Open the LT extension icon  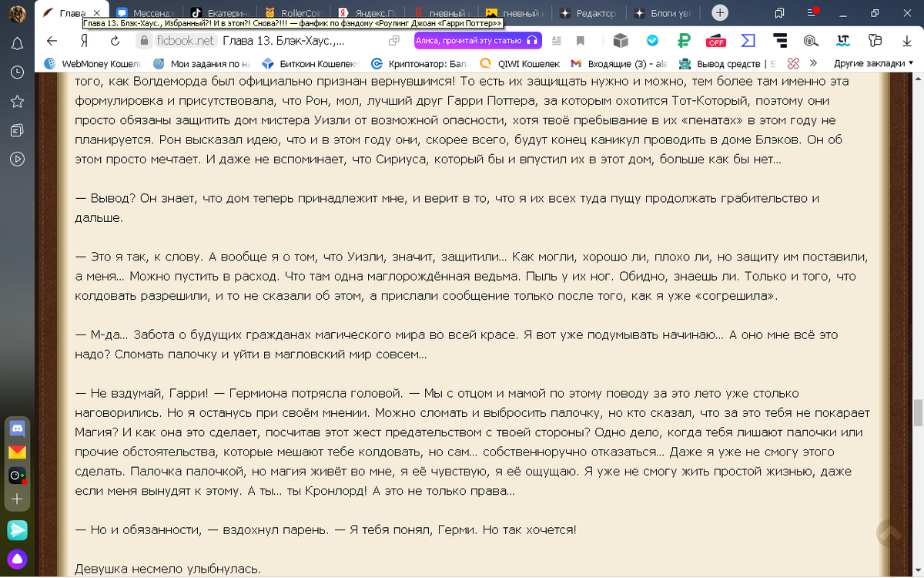click(842, 41)
